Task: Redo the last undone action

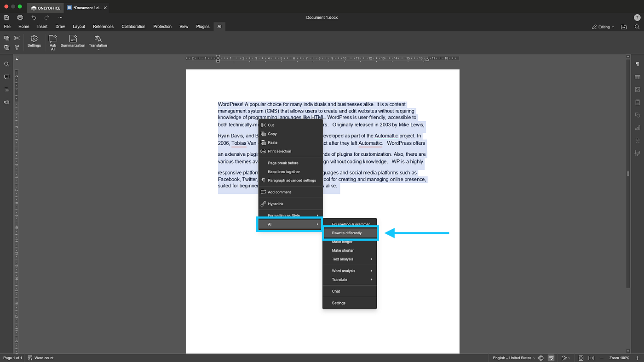Action: coord(46,17)
